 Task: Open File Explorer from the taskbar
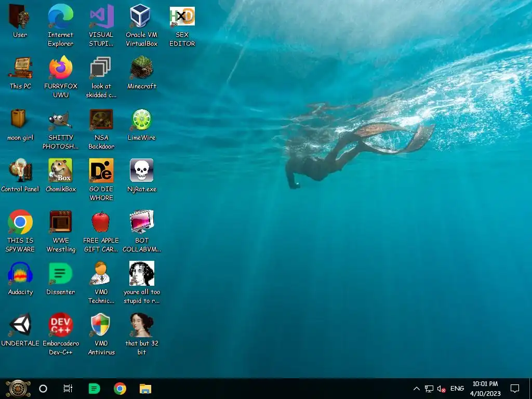coord(145,389)
